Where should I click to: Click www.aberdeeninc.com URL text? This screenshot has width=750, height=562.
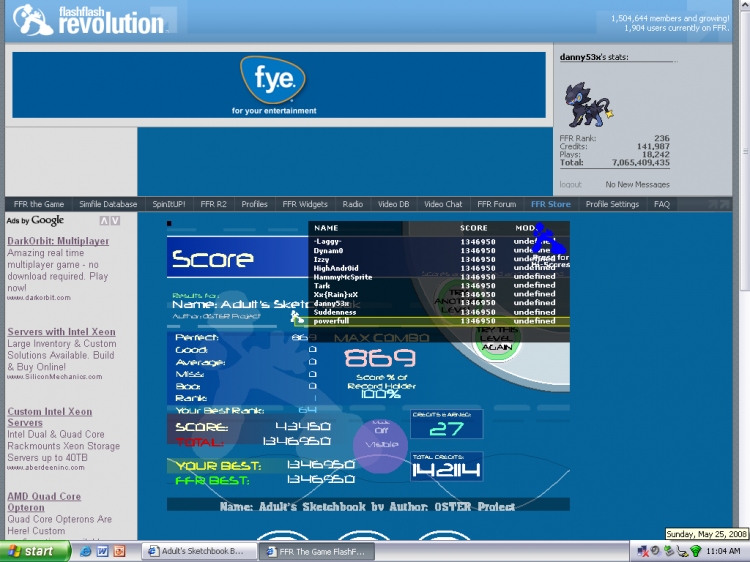46,468
